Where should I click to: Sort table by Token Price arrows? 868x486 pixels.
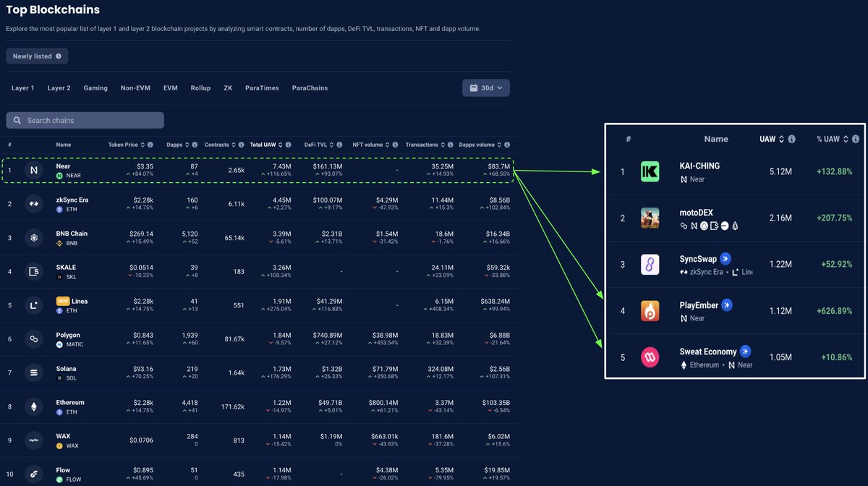[x=143, y=145]
